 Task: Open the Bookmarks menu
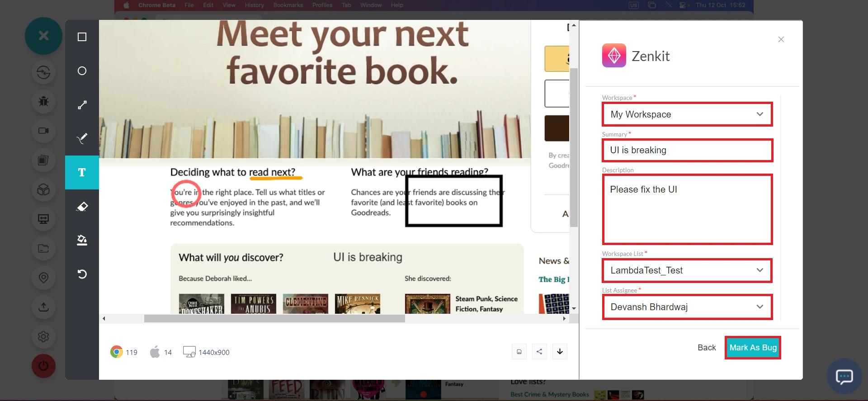[x=288, y=5]
